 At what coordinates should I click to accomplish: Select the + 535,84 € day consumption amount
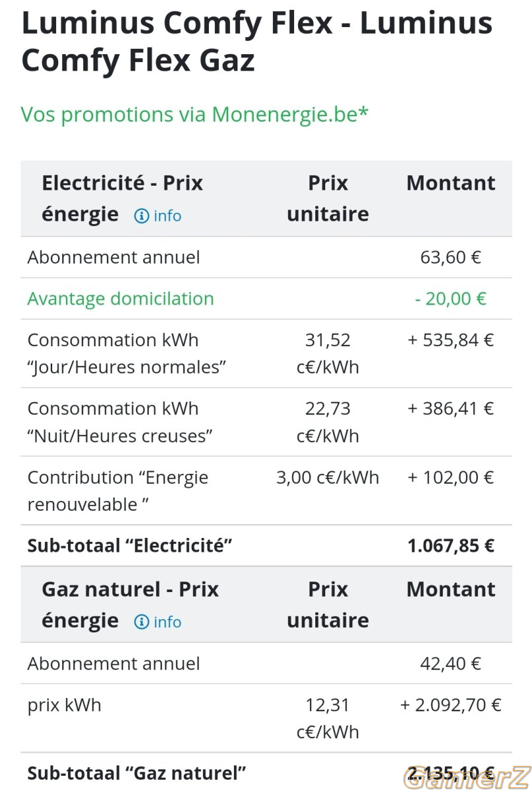pyautogui.click(x=451, y=340)
